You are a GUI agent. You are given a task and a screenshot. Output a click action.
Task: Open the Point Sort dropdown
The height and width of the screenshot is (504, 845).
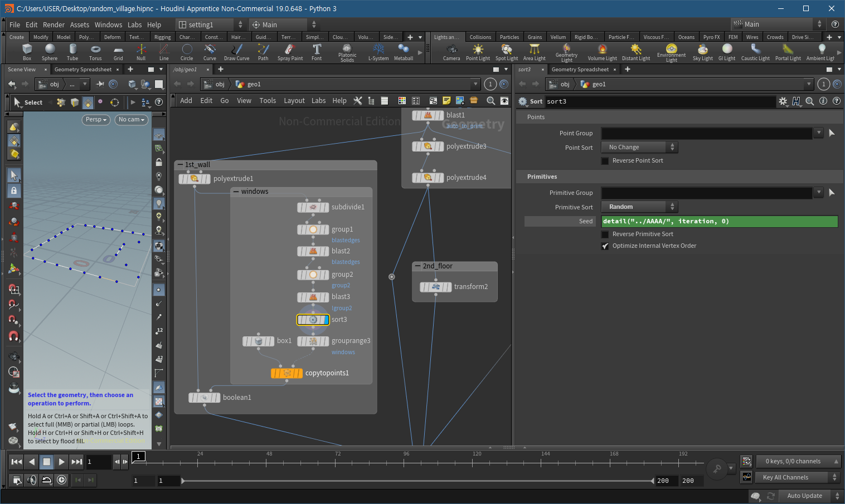(x=639, y=147)
